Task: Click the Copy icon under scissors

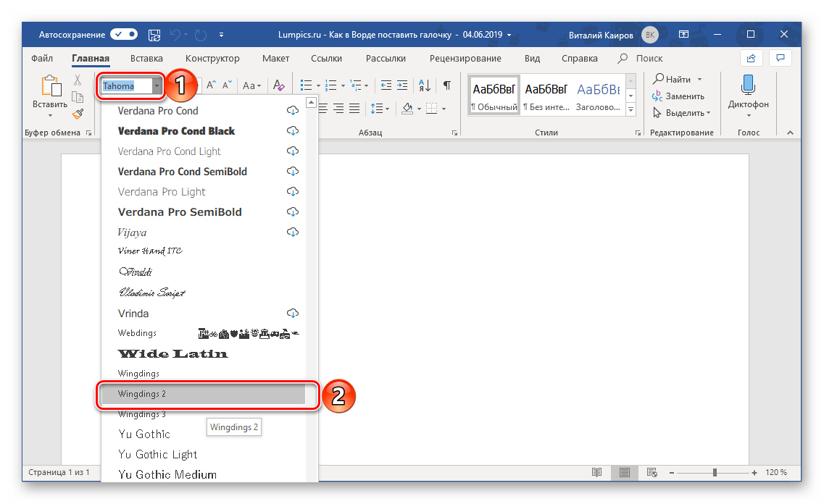Action: tap(78, 97)
